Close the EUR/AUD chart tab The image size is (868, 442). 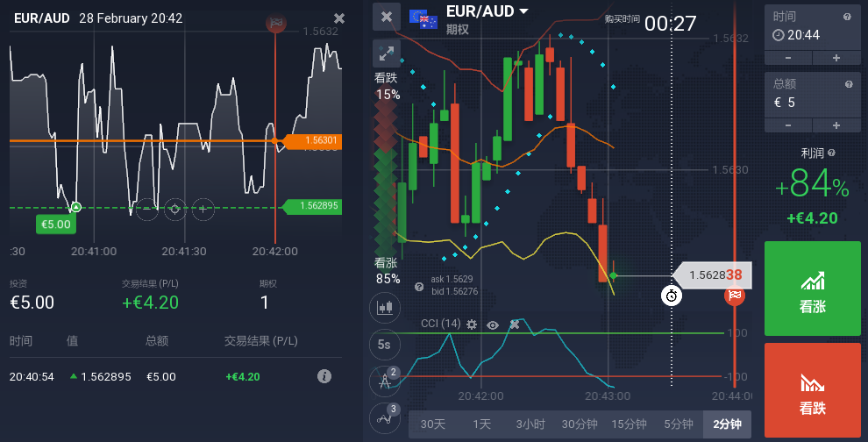tap(387, 18)
